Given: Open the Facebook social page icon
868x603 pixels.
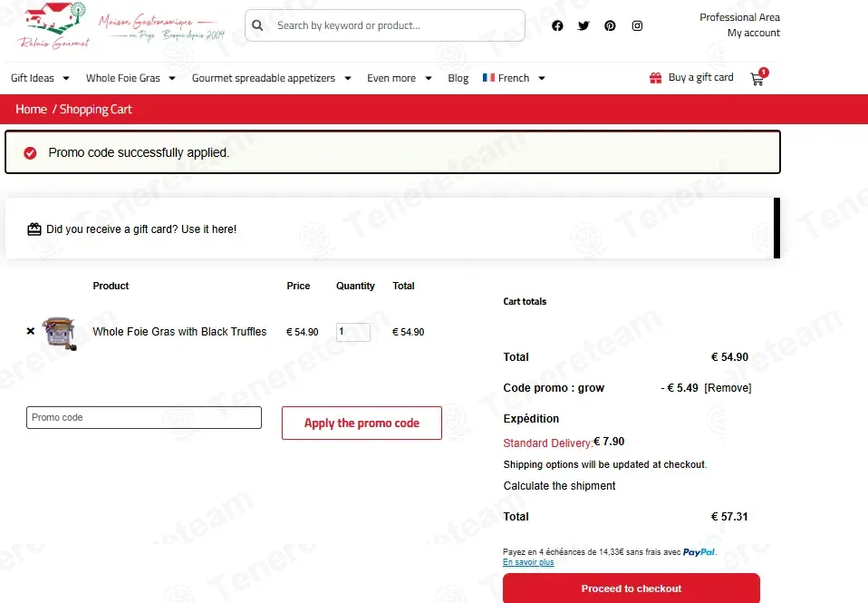Looking at the screenshot, I should coord(557,25).
